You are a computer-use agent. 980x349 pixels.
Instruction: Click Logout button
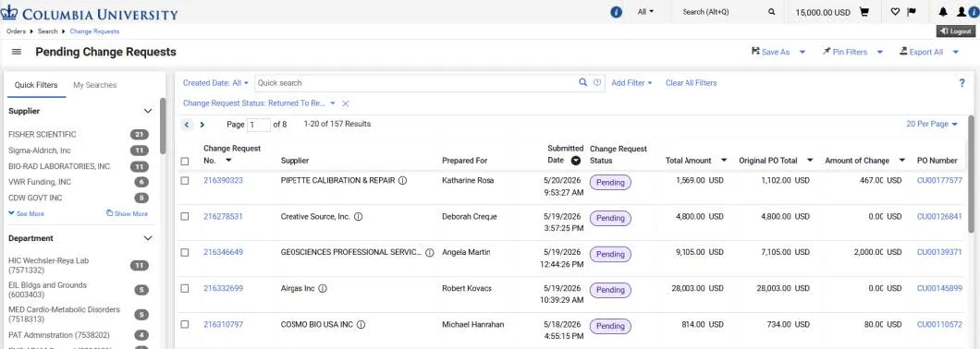956,31
